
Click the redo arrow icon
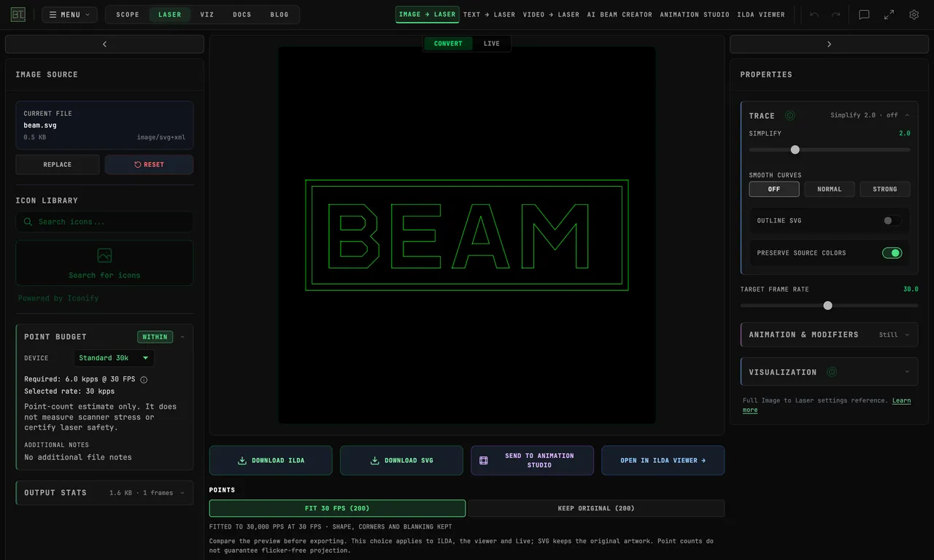[x=835, y=15]
